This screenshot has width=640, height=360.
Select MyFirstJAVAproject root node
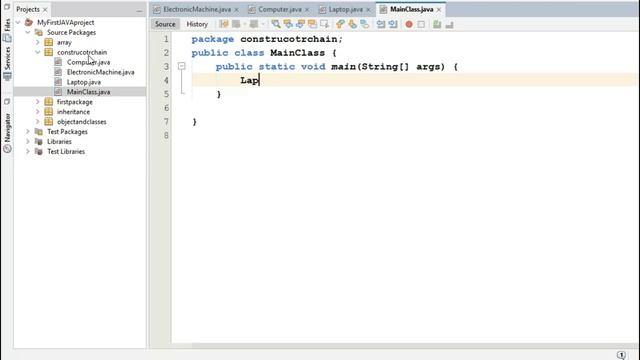pyautogui.click(x=65, y=22)
